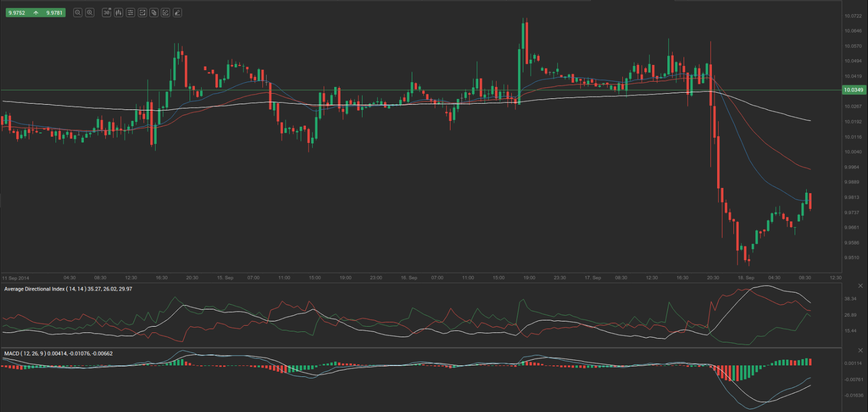
Task: Close the MACD indicator panel
Action: [860, 350]
